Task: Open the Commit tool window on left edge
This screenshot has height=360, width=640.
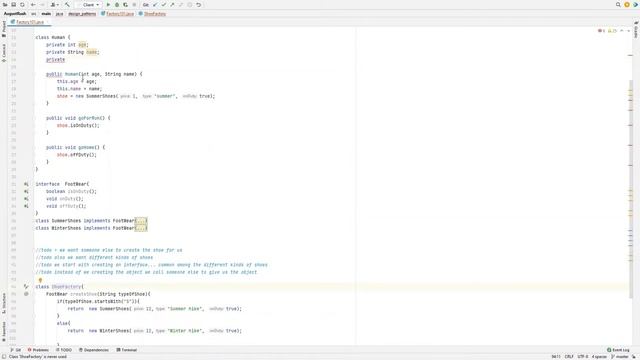Action: (x=4, y=53)
